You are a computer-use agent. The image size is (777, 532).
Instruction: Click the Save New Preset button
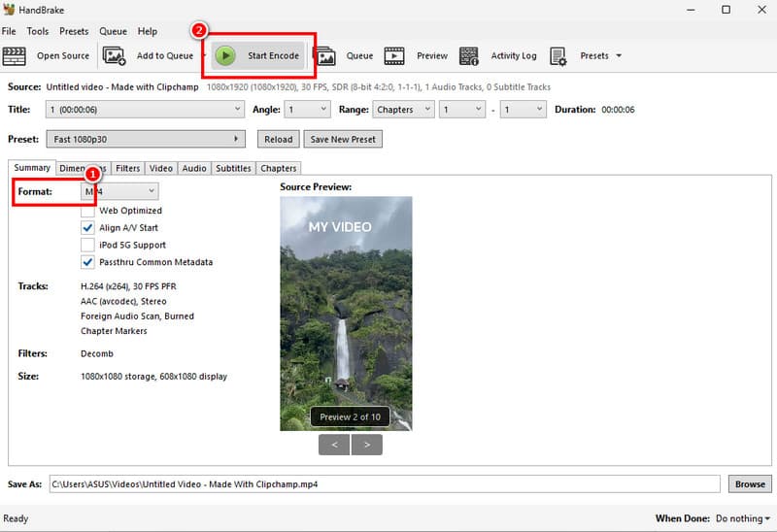click(343, 139)
